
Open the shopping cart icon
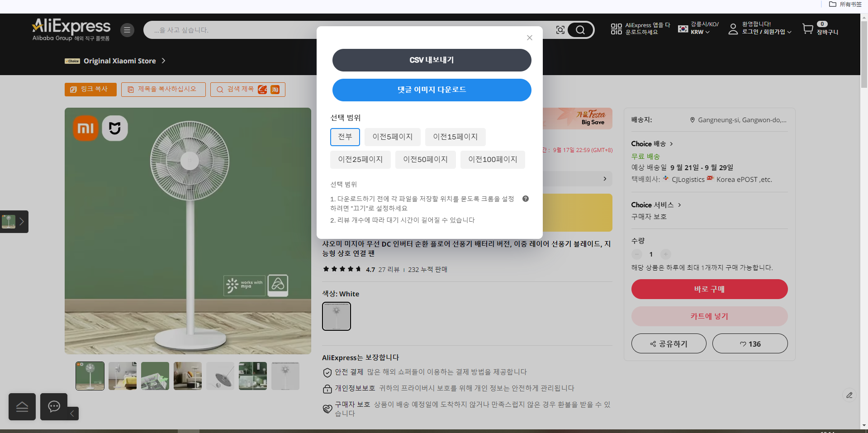[x=808, y=29]
